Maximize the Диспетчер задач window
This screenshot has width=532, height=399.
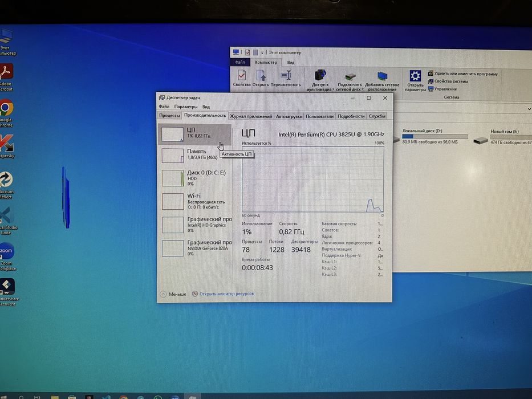[x=369, y=98]
